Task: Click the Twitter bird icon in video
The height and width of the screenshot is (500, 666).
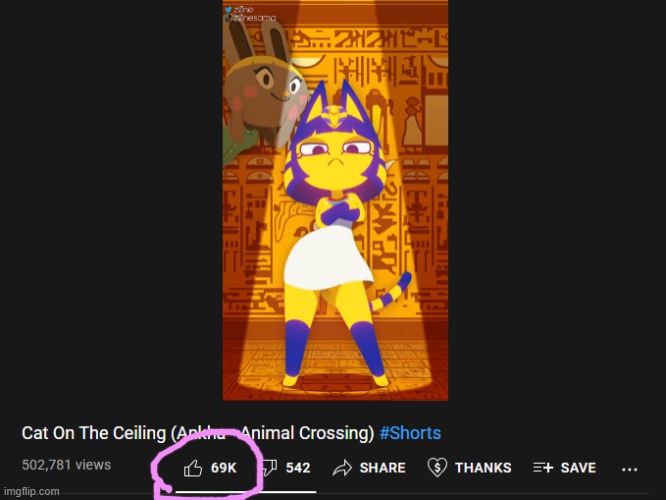Action: click(228, 9)
